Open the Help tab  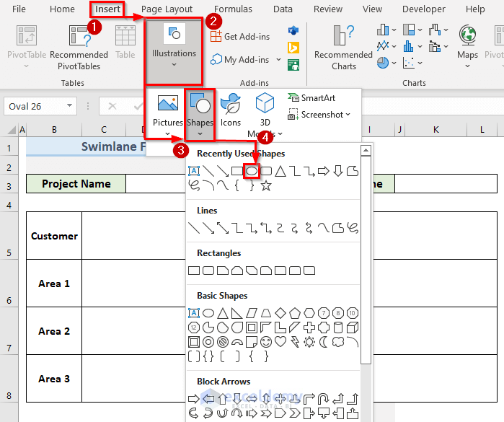[475, 9]
